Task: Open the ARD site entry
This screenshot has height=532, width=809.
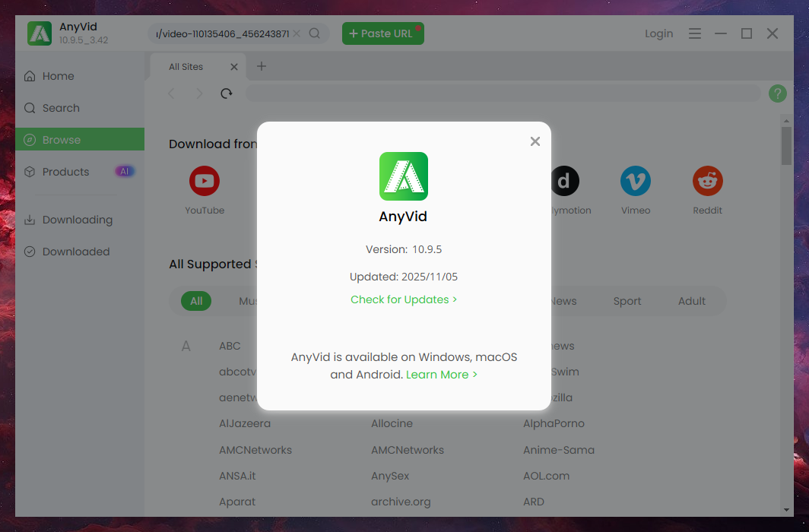Action: pyautogui.click(x=534, y=502)
